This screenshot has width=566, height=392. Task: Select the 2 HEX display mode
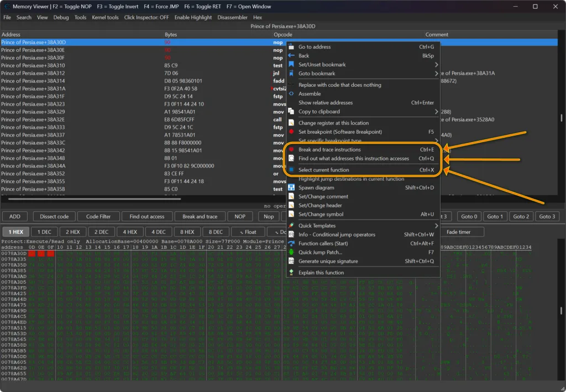72,232
